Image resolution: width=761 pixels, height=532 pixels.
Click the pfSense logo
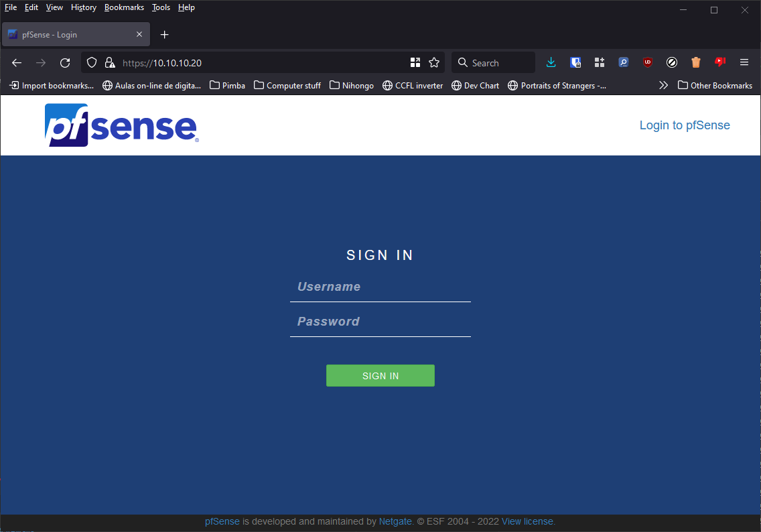(121, 125)
